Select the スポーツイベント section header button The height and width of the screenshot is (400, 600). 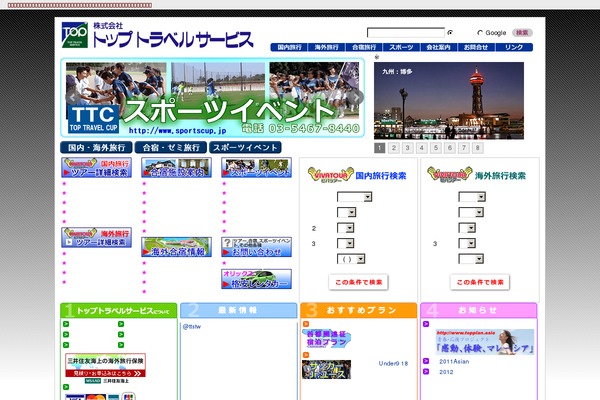point(245,147)
